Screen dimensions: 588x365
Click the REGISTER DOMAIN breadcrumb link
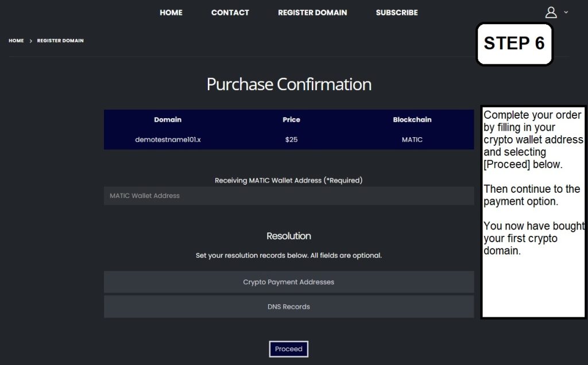click(x=60, y=41)
